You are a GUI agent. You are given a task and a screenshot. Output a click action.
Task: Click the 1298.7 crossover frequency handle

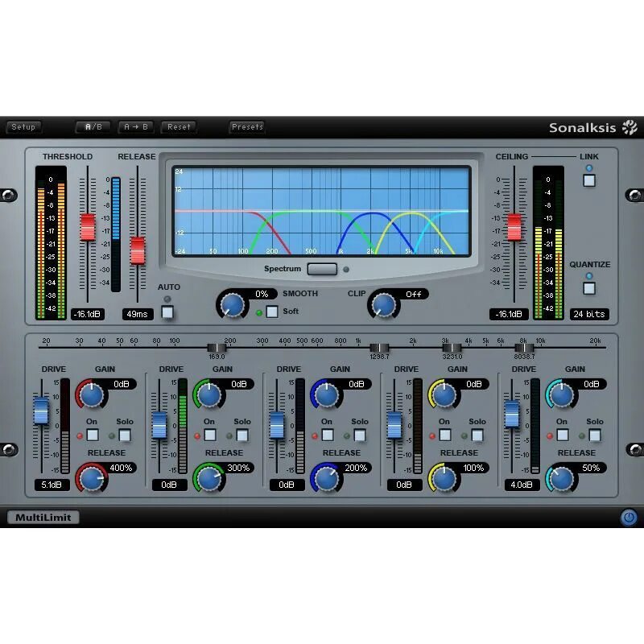pyautogui.click(x=379, y=349)
